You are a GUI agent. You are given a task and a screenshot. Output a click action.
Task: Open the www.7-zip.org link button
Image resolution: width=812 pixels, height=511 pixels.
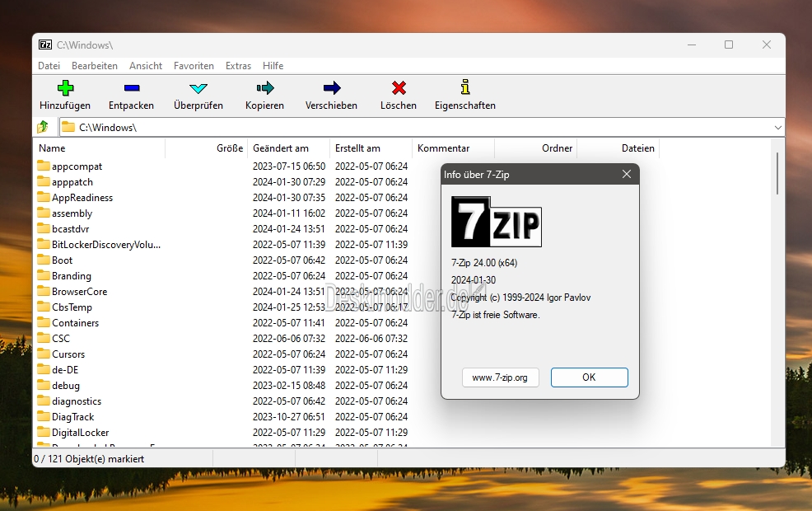click(x=500, y=377)
